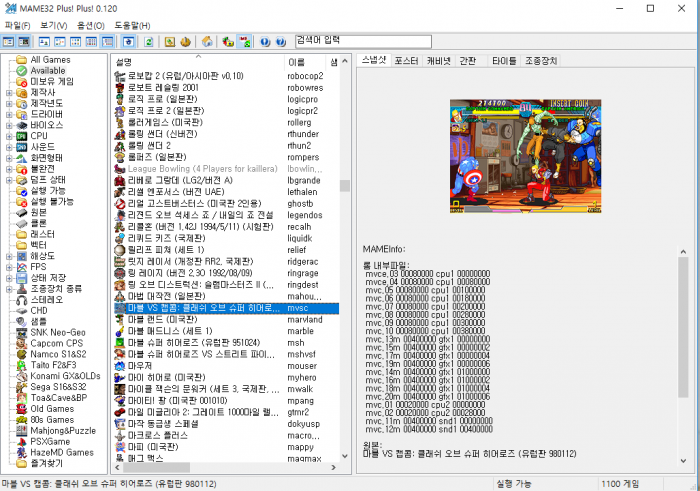Select the Mahjong&Puzzle folder icon
The height and width of the screenshot is (491, 700).
pos(21,431)
